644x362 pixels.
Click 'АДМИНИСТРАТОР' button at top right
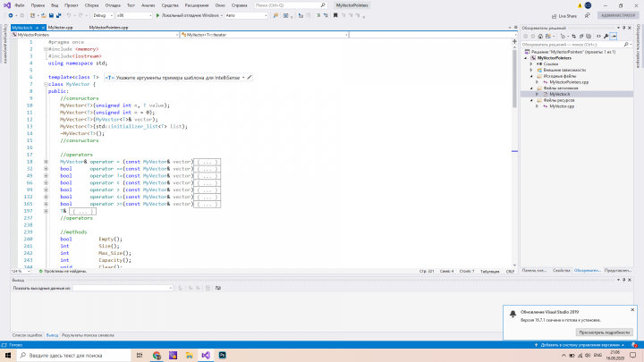tap(618, 15)
